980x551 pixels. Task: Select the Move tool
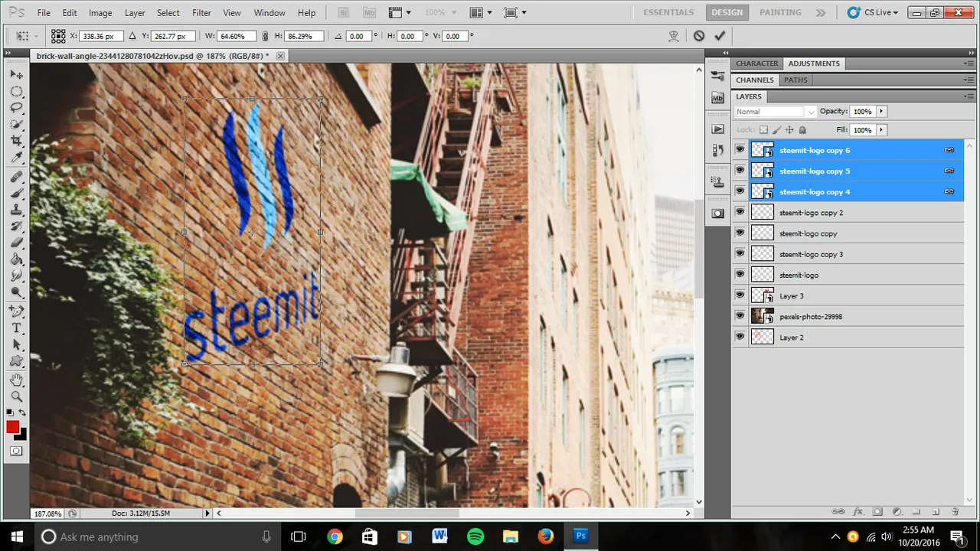[16, 75]
